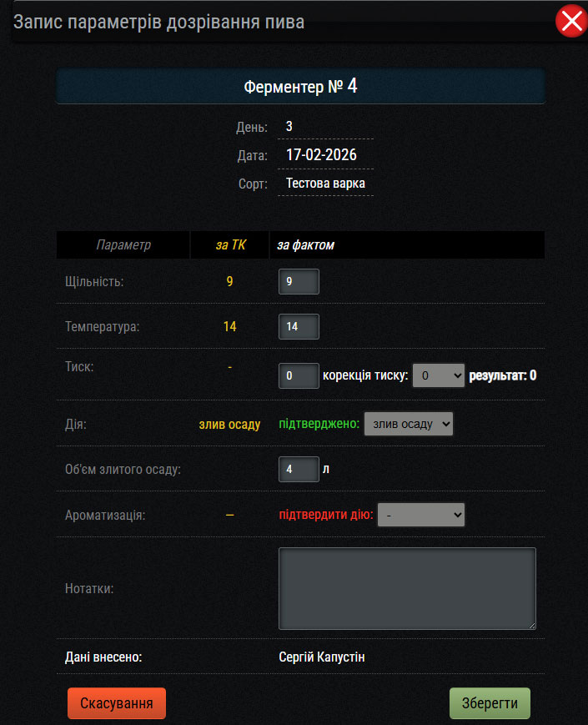Expand the підтверджено 'злив осаду' dropdown
The width and height of the screenshot is (588, 725).
pyautogui.click(x=409, y=424)
